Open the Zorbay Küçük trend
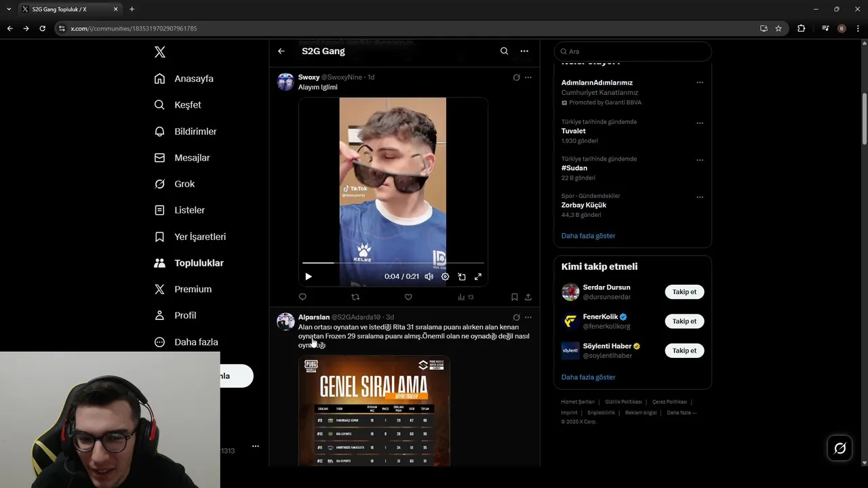The height and width of the screenshot is (488, 868). pos(584,205)
